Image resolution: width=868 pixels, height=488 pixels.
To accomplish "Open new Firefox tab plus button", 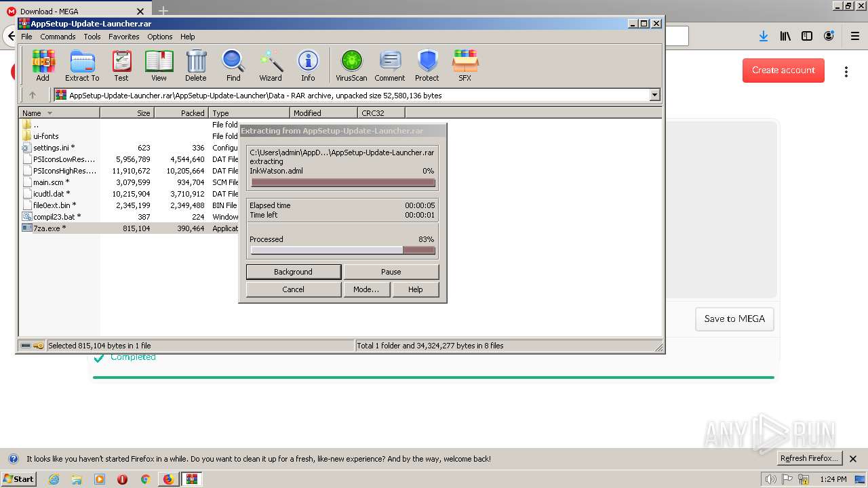I will point(163,11).
